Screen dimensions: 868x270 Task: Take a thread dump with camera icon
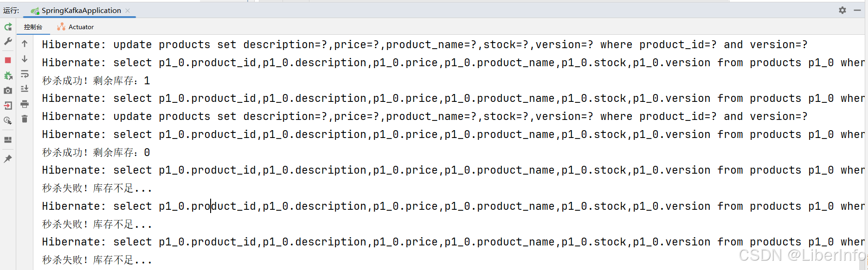[8, 91]
